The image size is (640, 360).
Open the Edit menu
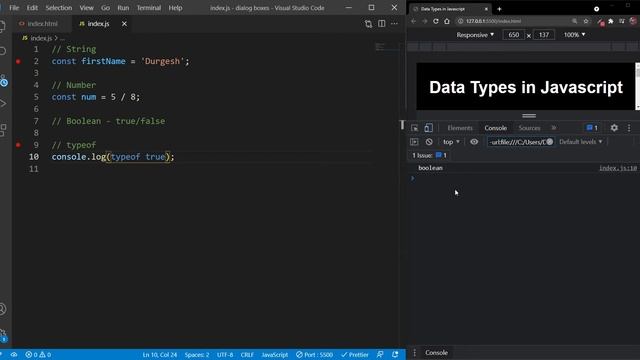pos(32,8)
